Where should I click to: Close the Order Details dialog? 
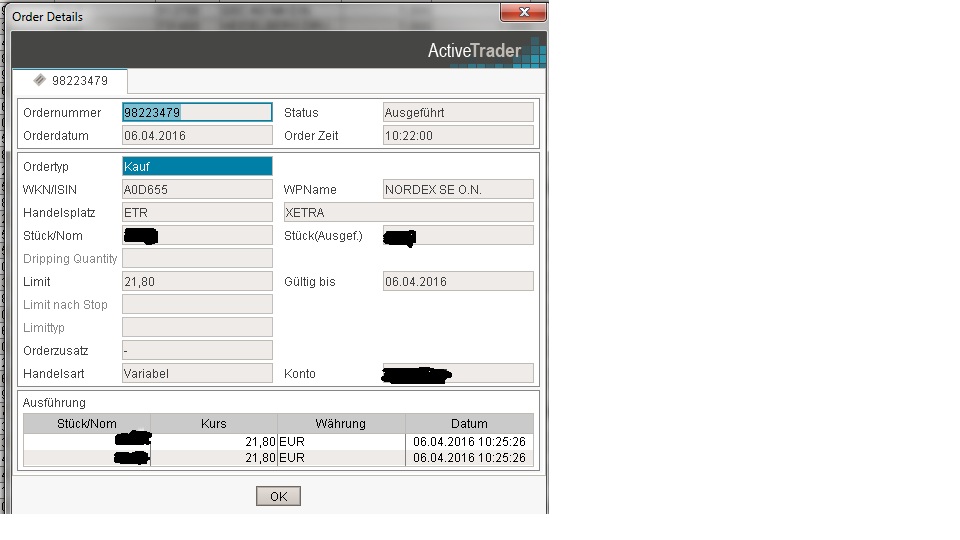pos(523,13)
